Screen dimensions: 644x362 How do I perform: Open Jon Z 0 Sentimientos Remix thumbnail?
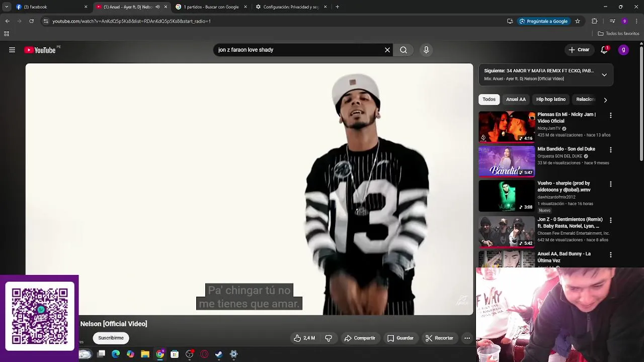pos(507,232)
